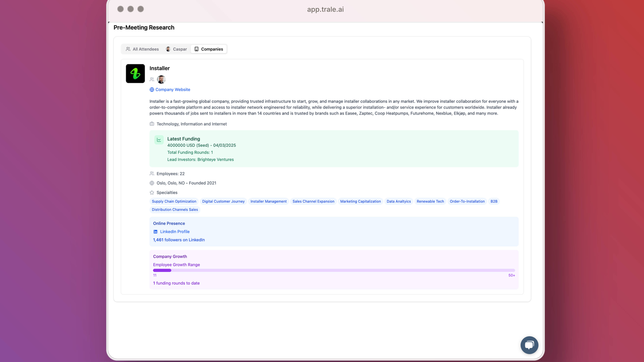644x362 pixels.
Task: Select the Installer Management tag
Action: click(x=269, y=201)
